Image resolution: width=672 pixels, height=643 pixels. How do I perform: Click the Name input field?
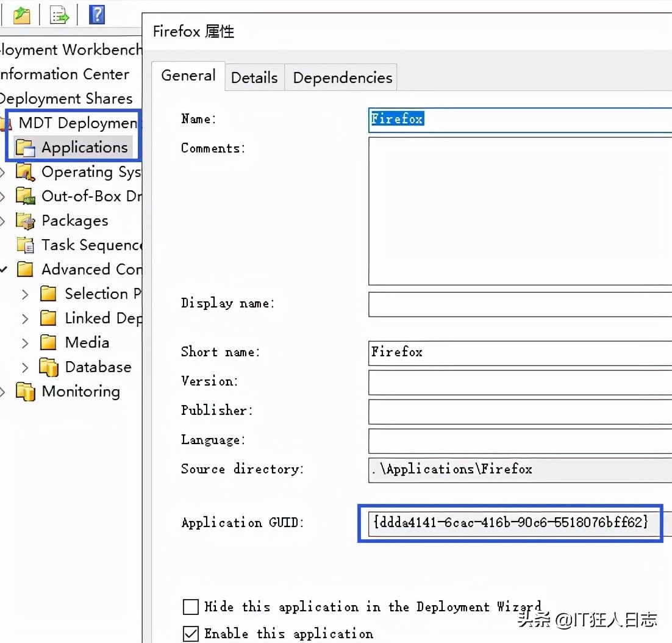point(520,119)
